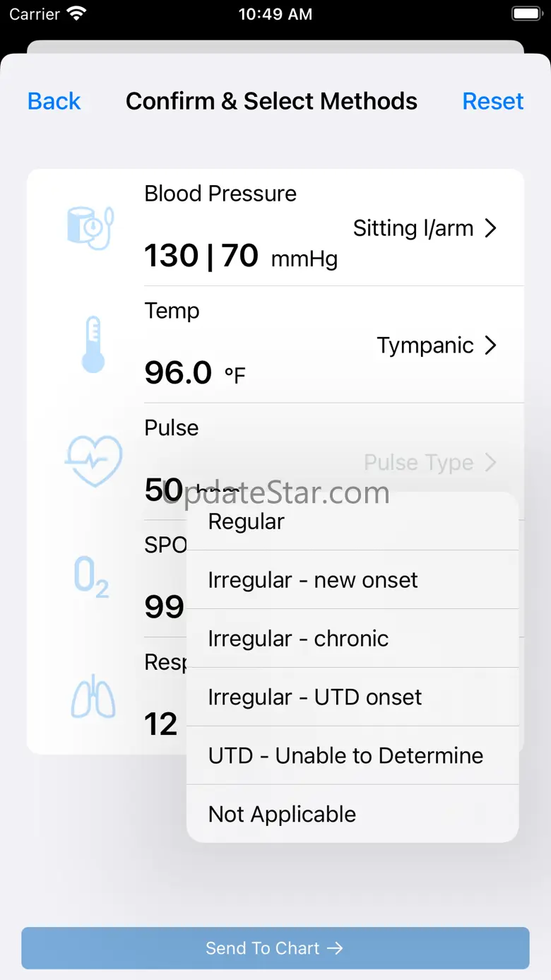Tap the lungs respiration icon

tap(93, 697)
